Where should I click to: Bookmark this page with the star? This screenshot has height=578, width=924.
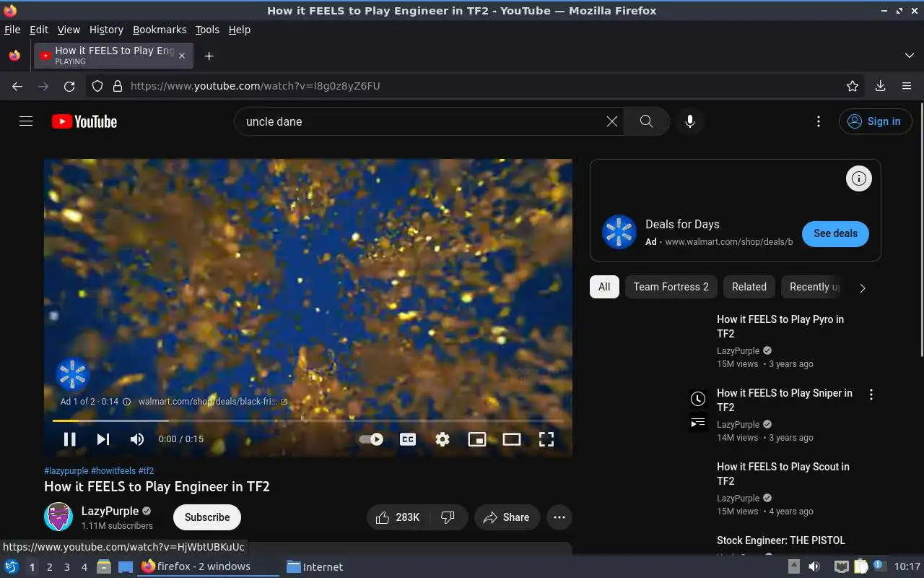(x=853, y=86)
